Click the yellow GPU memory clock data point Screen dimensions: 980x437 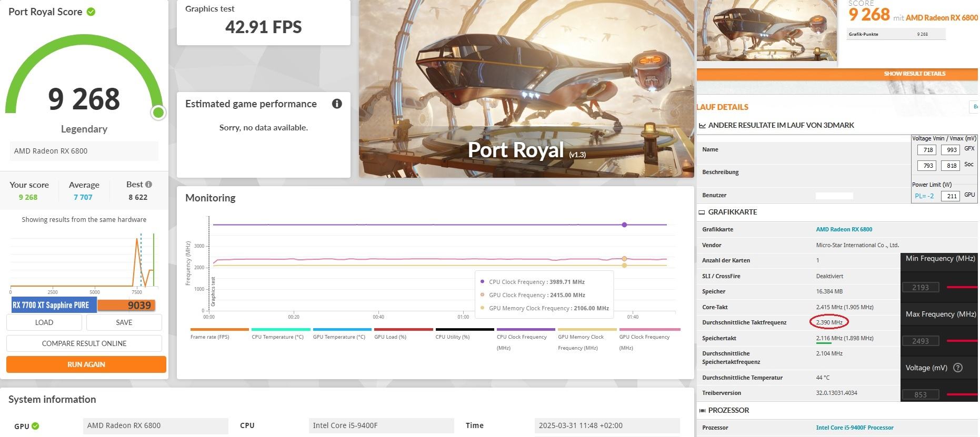pyautogui.click(x=624, y=266)
